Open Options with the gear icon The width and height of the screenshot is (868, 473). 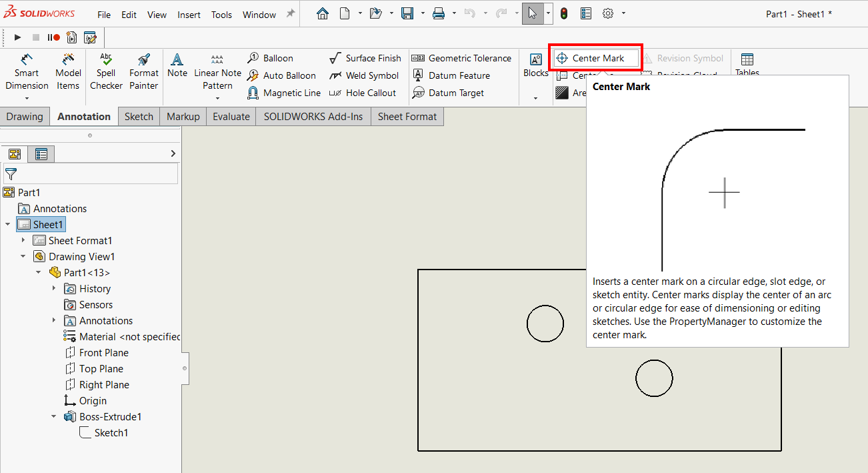click(x=608, y=13)
